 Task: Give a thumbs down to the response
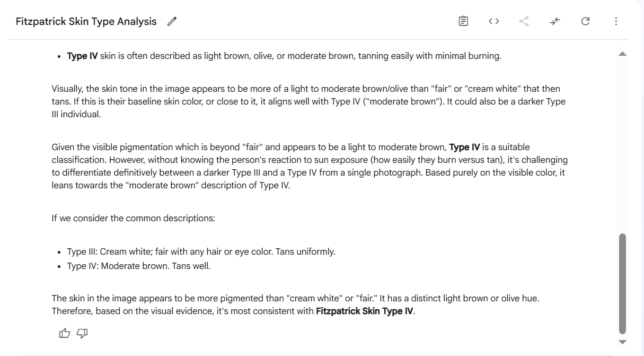point(82,333)
